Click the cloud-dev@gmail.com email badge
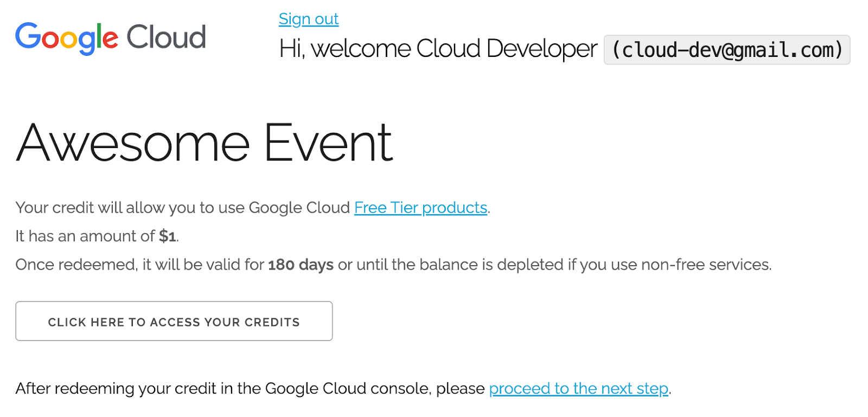Viewport: 868px width, 417px height. point(726,50)
